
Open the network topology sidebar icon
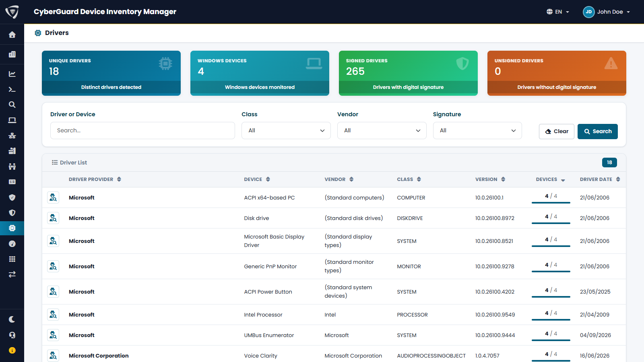[12, 136]
